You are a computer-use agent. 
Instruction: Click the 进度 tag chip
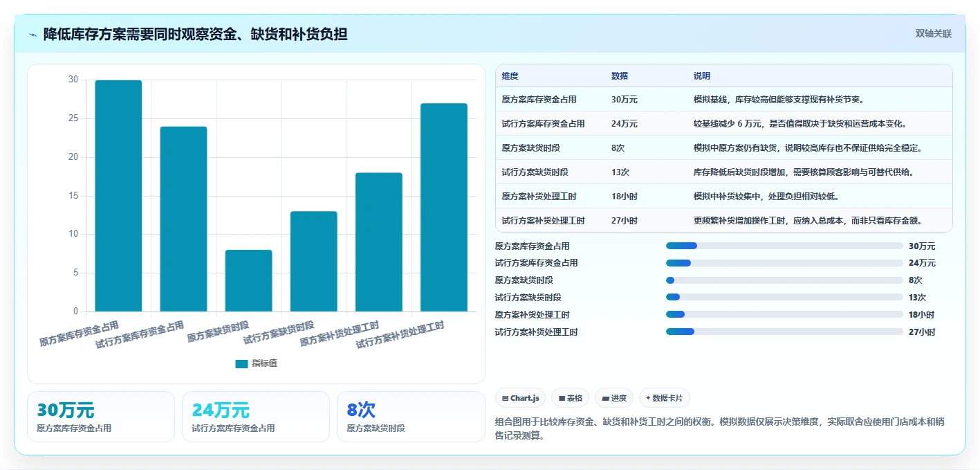click(614, 398)
